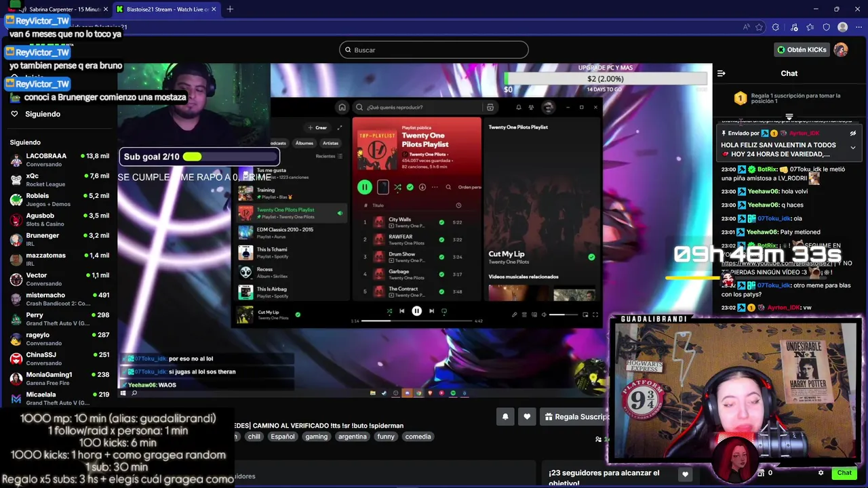Open the browser extensions puzzle icon
The width and height of the screenshot is (868, 488).
click(x=776, y=27)
